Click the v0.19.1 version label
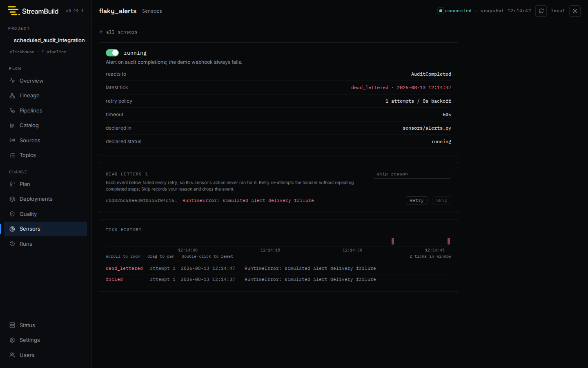Viewport: 588px width, 368px height. click(75, 11)
